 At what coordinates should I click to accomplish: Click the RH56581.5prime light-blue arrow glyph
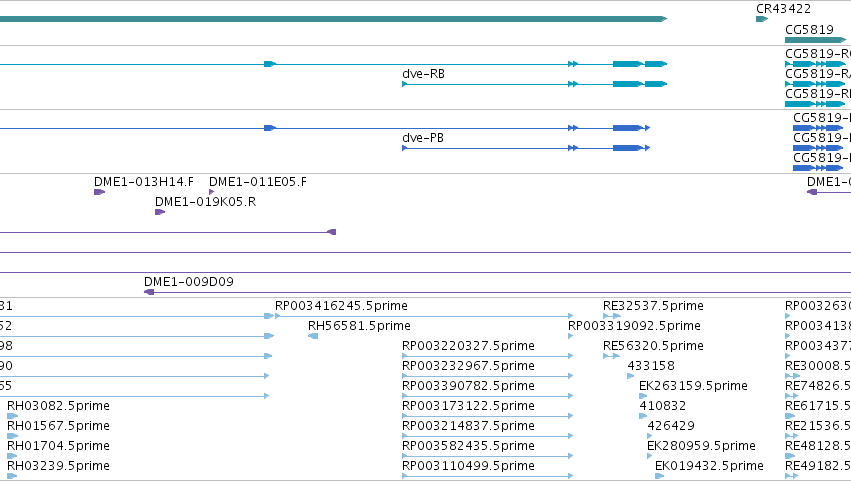pyautogui.click(x=313, y=337)
